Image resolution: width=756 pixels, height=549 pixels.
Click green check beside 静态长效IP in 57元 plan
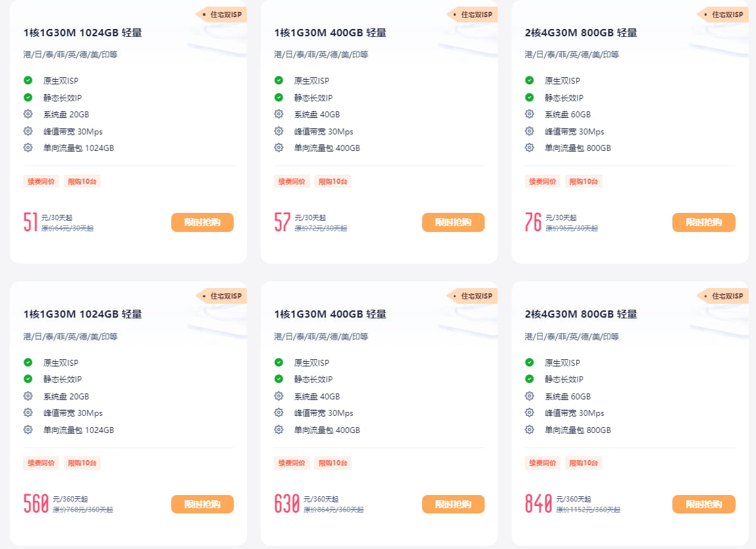[x=279, y=98]
